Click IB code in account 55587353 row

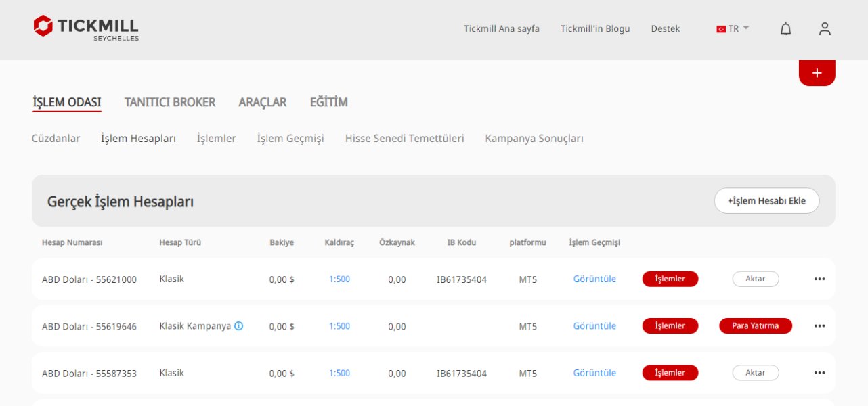[x=462, y=374]
